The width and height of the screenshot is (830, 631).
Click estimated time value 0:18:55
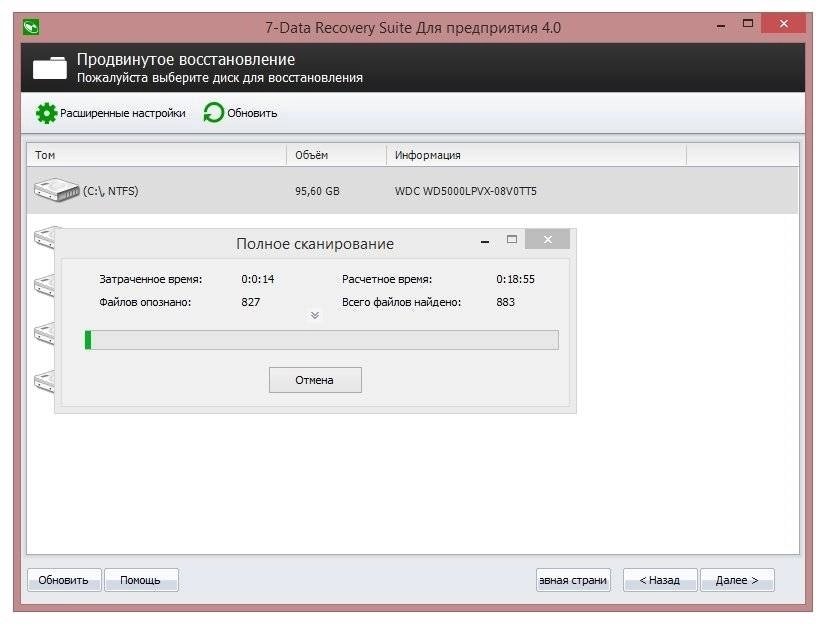(516, 279)
